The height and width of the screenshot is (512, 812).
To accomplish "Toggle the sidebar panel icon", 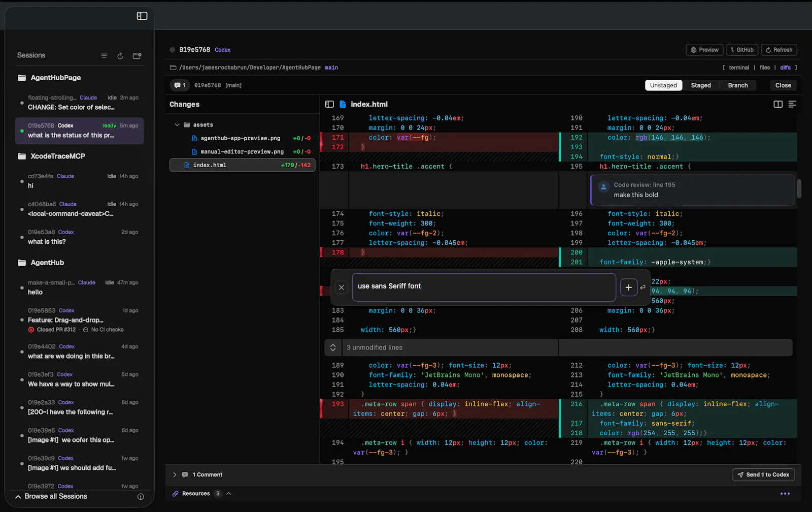I will [142, 16].
